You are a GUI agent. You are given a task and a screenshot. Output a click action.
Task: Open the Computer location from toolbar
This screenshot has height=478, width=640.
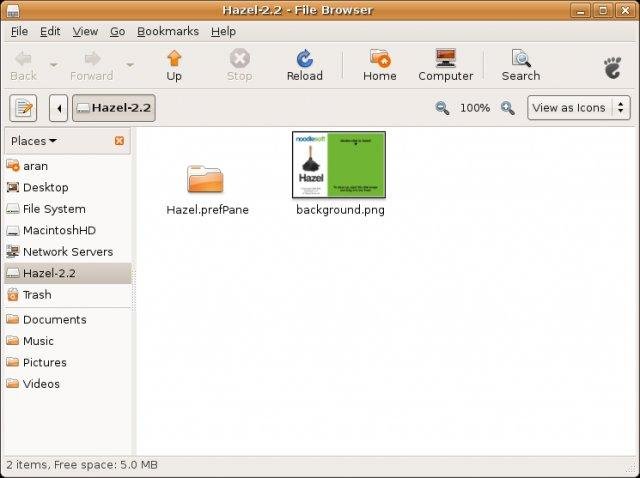tap(445, 65)
